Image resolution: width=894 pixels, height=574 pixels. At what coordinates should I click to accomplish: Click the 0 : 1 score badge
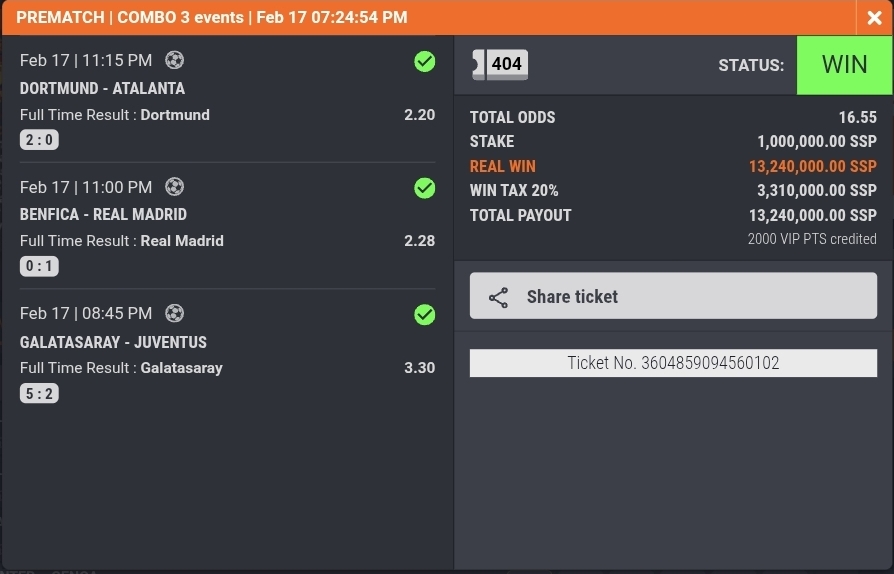tap(39, 266)
